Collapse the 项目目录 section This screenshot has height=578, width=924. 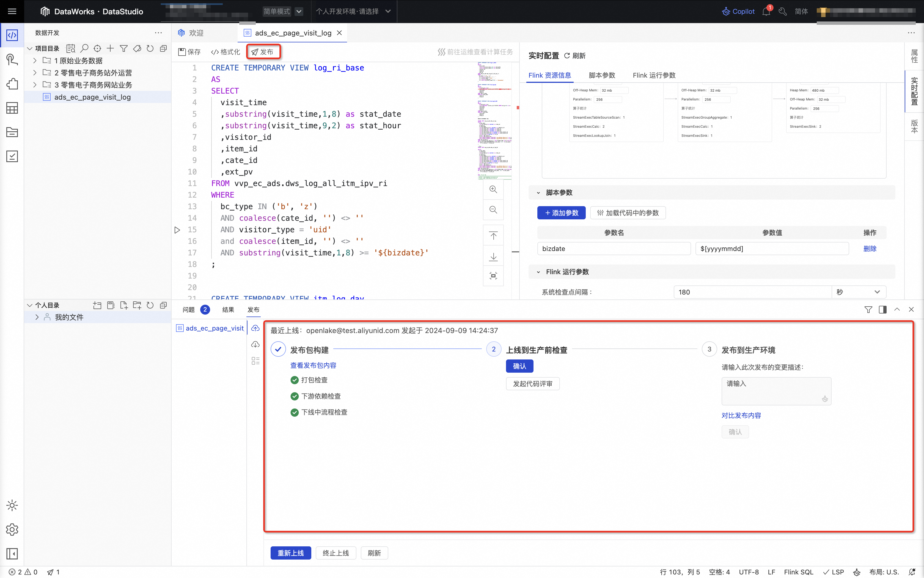coord(29,48)
